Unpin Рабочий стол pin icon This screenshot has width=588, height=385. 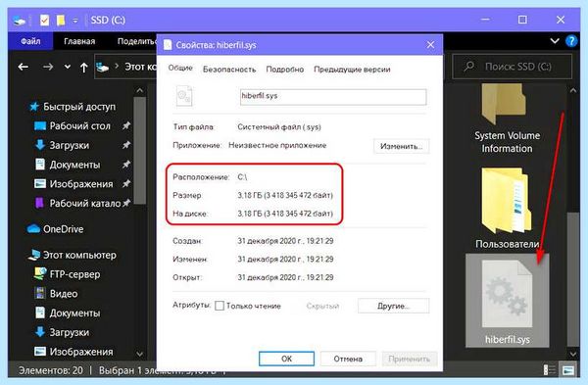[126, 125]
